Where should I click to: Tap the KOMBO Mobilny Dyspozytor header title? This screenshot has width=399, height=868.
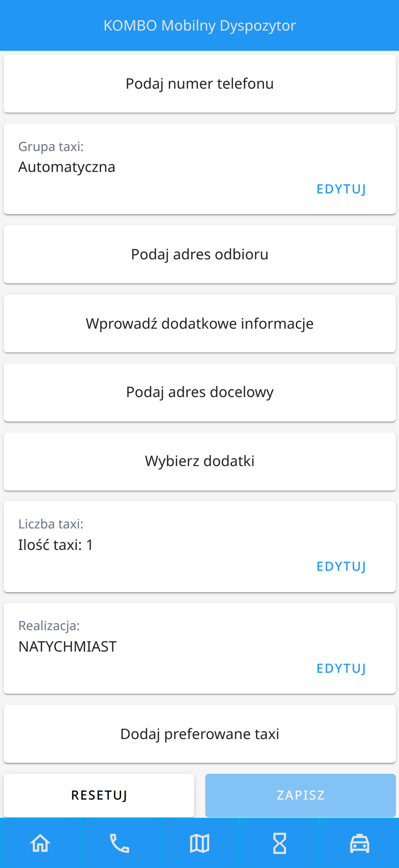tap(199, 26)
